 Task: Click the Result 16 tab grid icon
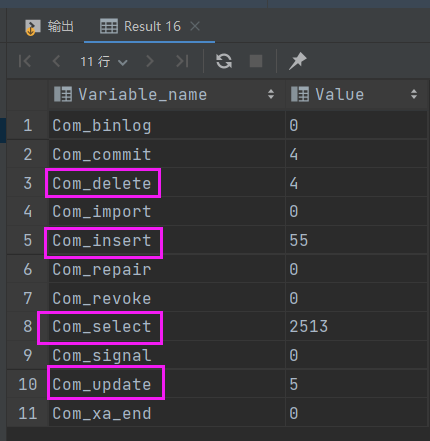(x=109, y=26)
